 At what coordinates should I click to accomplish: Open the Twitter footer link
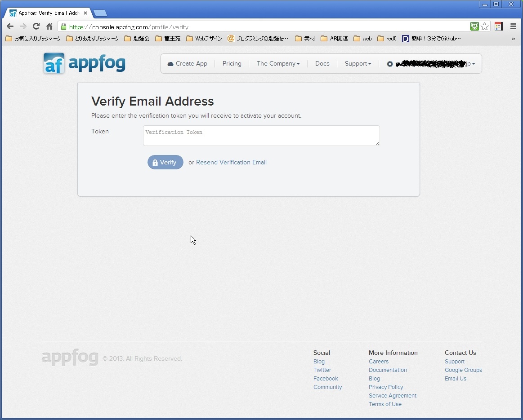(x=322, y=370)
